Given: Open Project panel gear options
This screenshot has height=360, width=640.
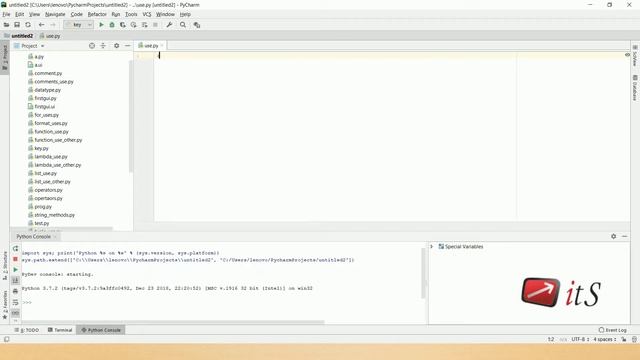Looking at the screenshot, I should pos(117,46).
